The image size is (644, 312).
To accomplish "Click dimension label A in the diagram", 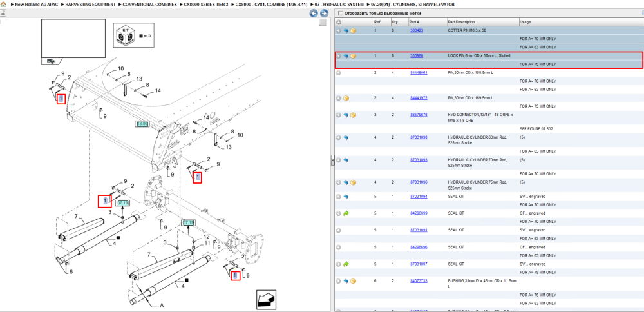I will tap(162, 306).
